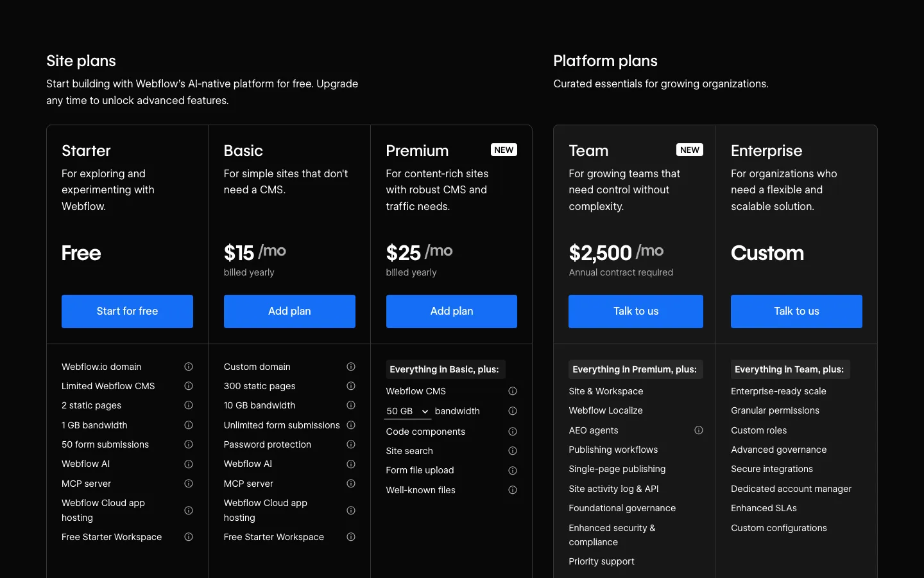Click the Platform plans heading

(x=605, y=61)
